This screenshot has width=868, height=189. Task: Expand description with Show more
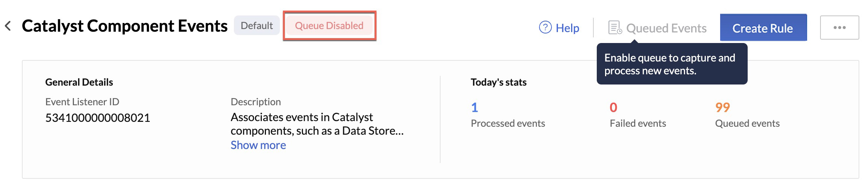258,145
